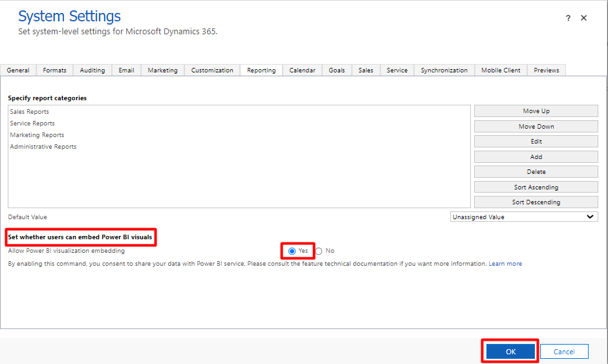The height and width of the screenshot is (364, 608).
Task: Click the Delete category button
Action: pyautogui.click(x=536, y=172)
